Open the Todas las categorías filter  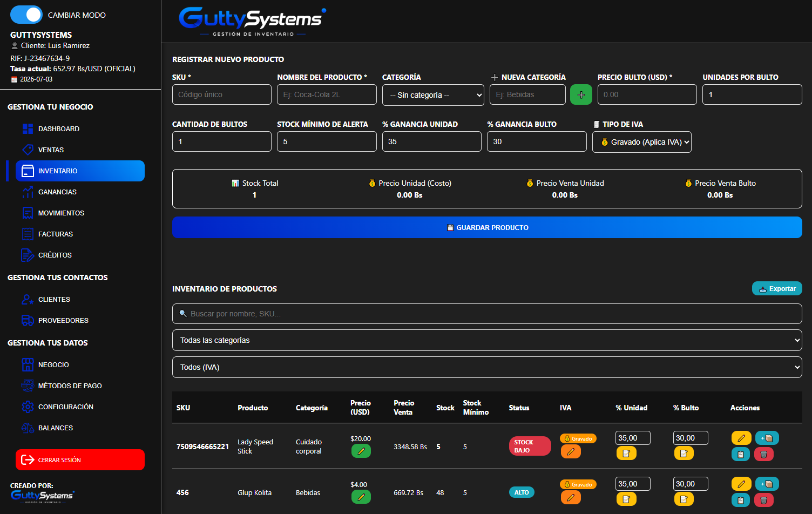pos(487,340)
